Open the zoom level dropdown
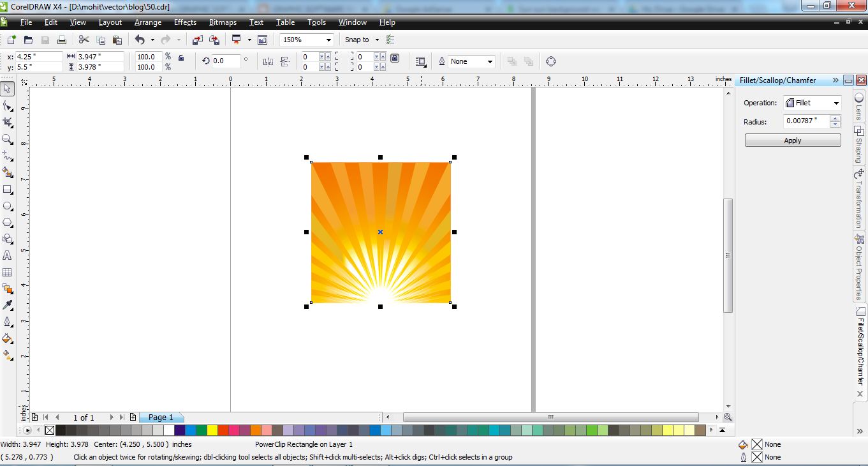The image size is (868, 466). pos(330,40)
